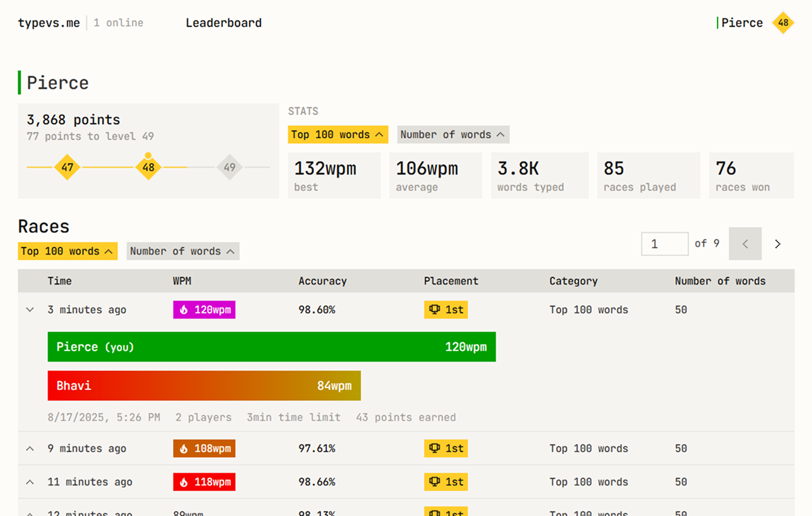The image size is (812, 516).
Task: Click race date 8/17/2025, 5:26 PM
Action: pyautogui.click(x=104, y=417)
